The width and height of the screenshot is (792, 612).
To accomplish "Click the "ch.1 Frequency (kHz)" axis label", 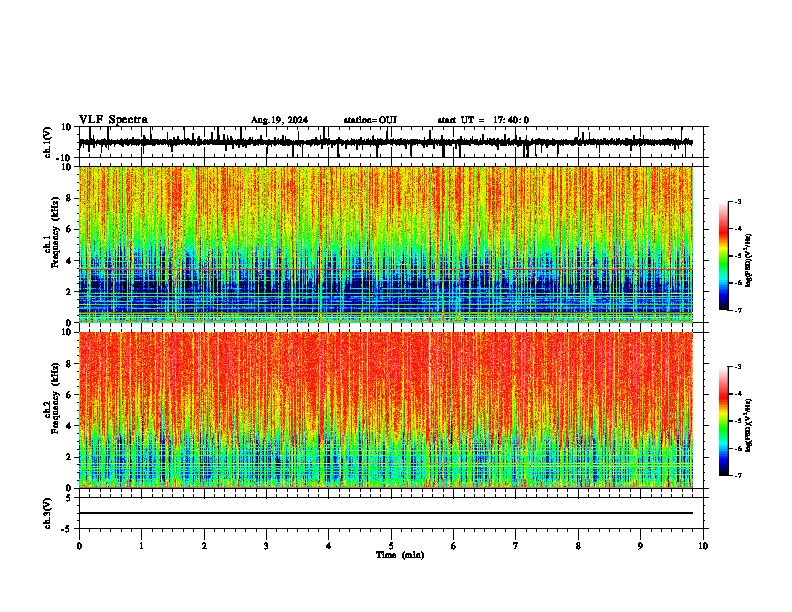I will tap(52, 233).
